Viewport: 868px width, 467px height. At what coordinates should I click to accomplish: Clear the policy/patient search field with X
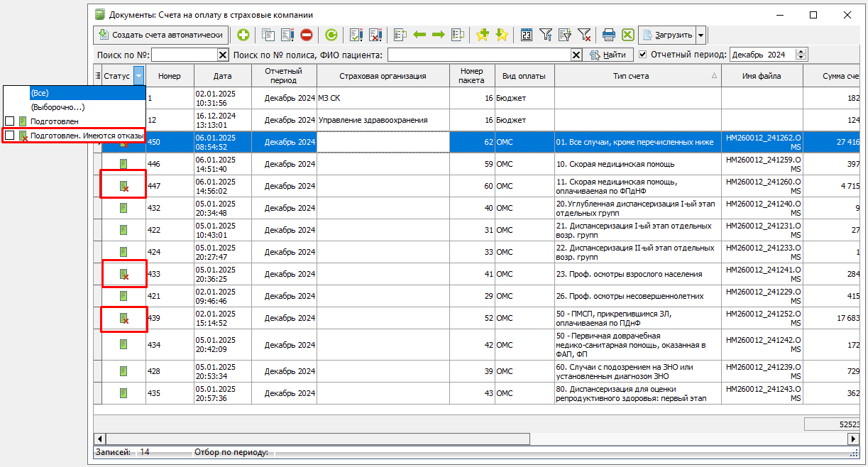[576, 55]
